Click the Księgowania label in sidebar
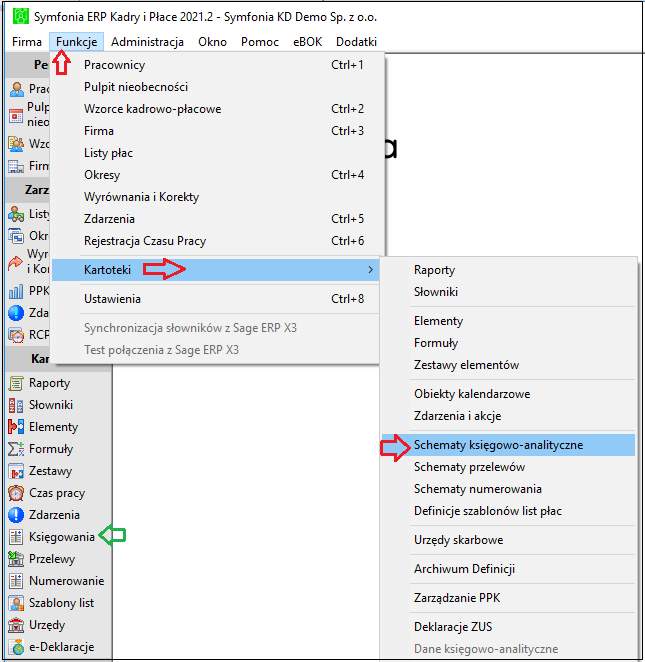The height and width of the screenshot is (662, 645). [62, 537]
